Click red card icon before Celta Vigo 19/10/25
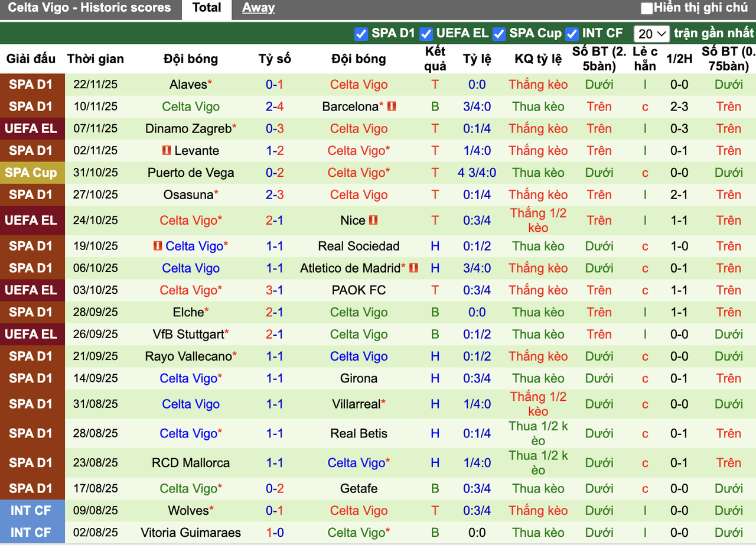 [157, 246]
